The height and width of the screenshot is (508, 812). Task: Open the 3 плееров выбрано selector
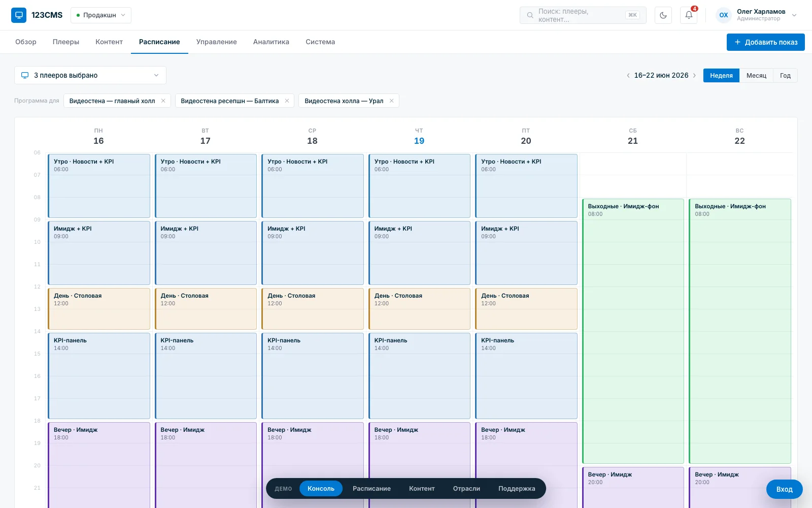(90, 75)
